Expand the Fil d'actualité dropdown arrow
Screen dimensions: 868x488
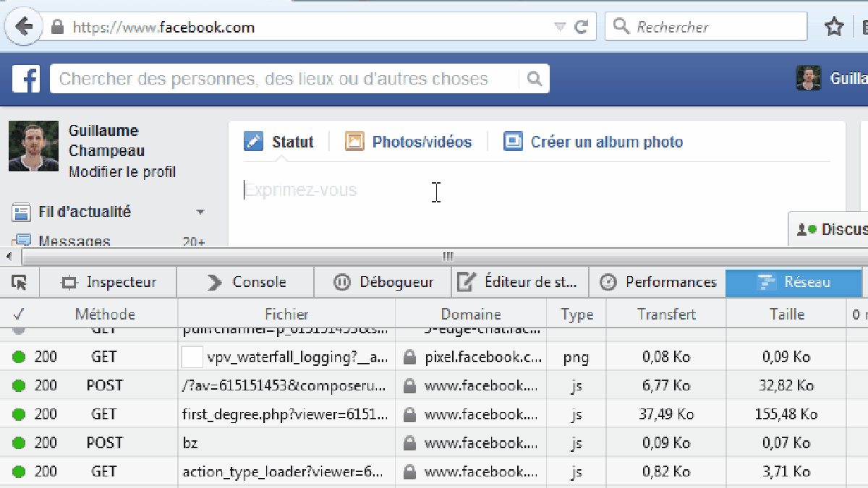click(x=200, y=213)
